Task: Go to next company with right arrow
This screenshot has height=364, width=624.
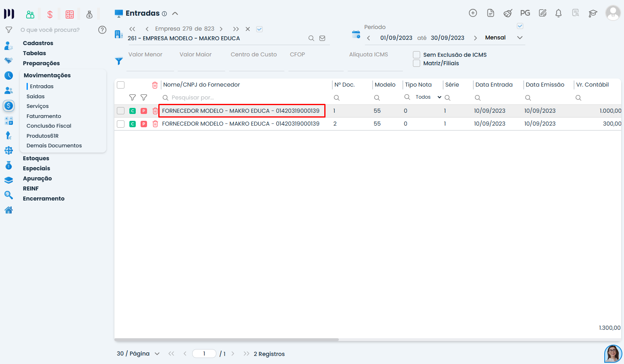Action: tap(221, 29)
